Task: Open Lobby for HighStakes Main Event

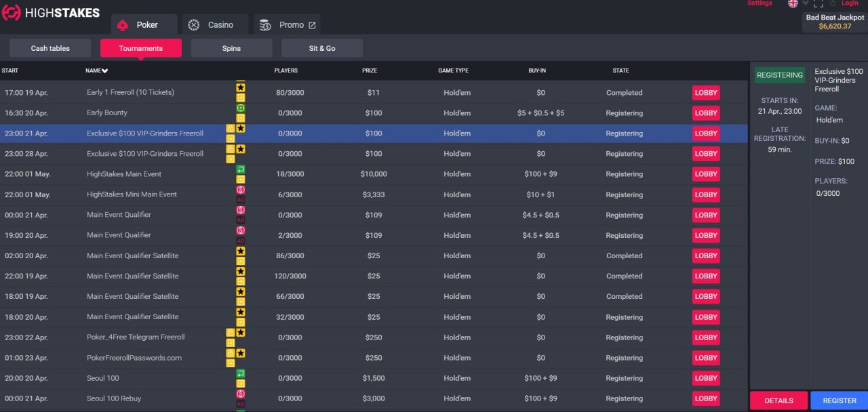Action: (705, 174)
